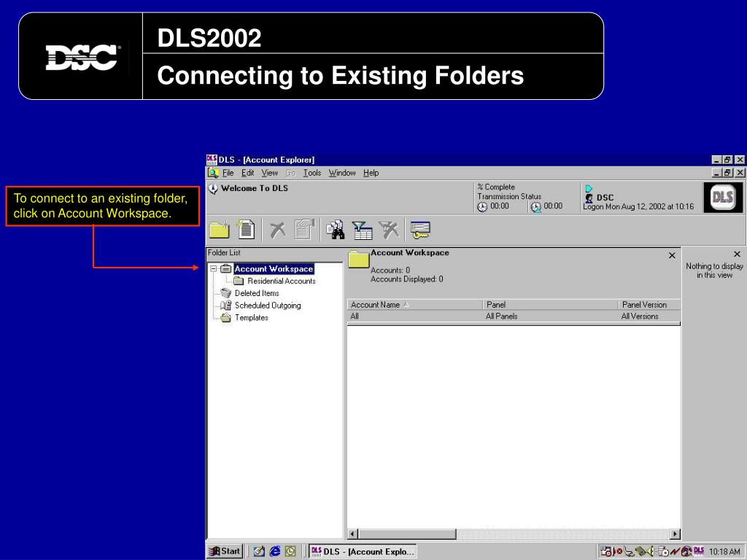The image size is (747, 560).
Task: Open the Edit menu
Action: point(248,173)
